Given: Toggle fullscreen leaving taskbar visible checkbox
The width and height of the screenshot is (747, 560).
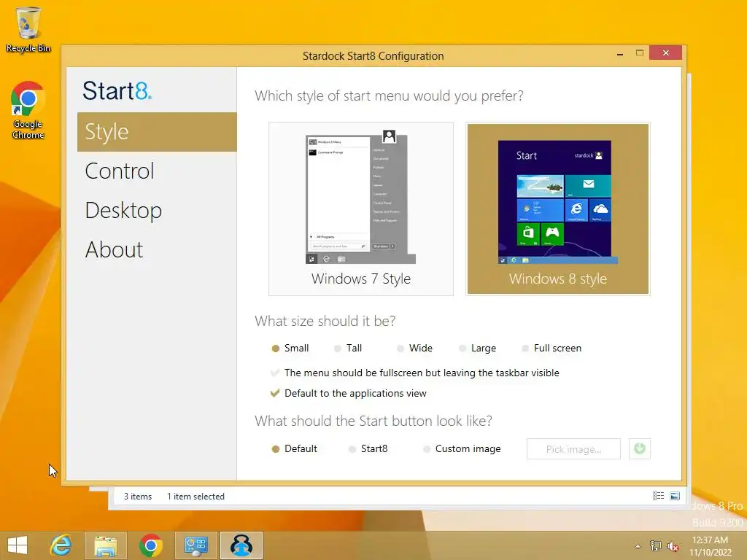Looking at the screenshot, I should click(414, 373).
